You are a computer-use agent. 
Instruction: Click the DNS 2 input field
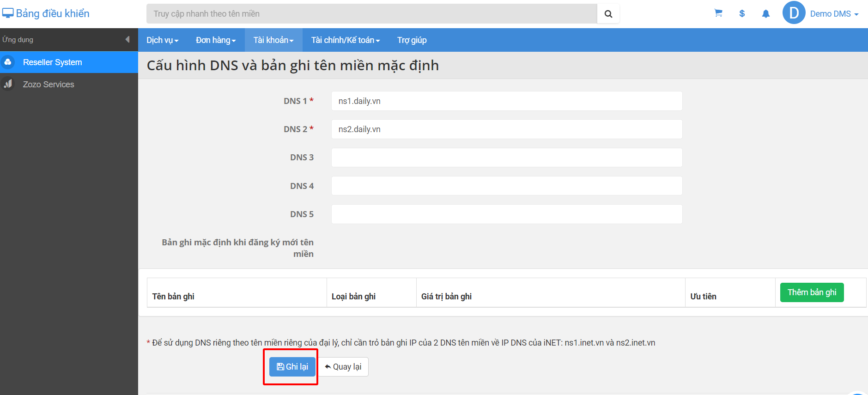pos(507,129)
